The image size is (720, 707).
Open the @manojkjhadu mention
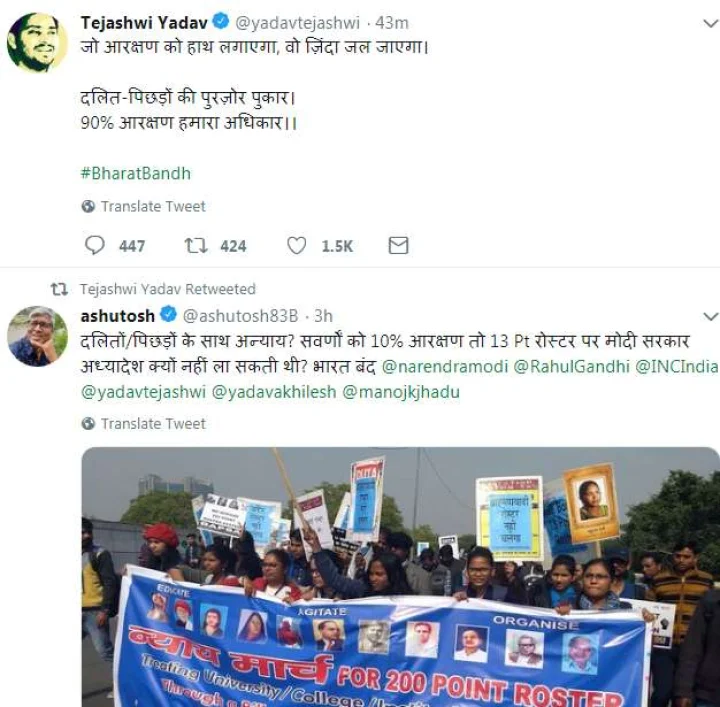click(x=401, y=393)
